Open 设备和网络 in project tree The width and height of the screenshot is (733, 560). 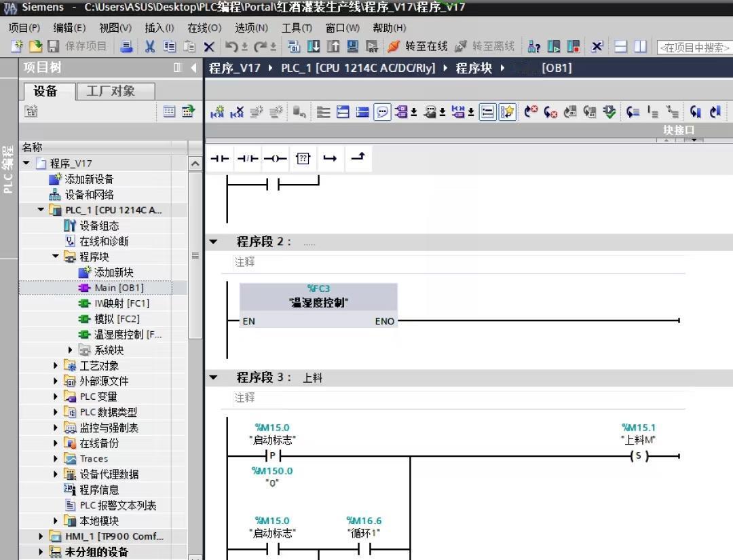tap(81, 194)
